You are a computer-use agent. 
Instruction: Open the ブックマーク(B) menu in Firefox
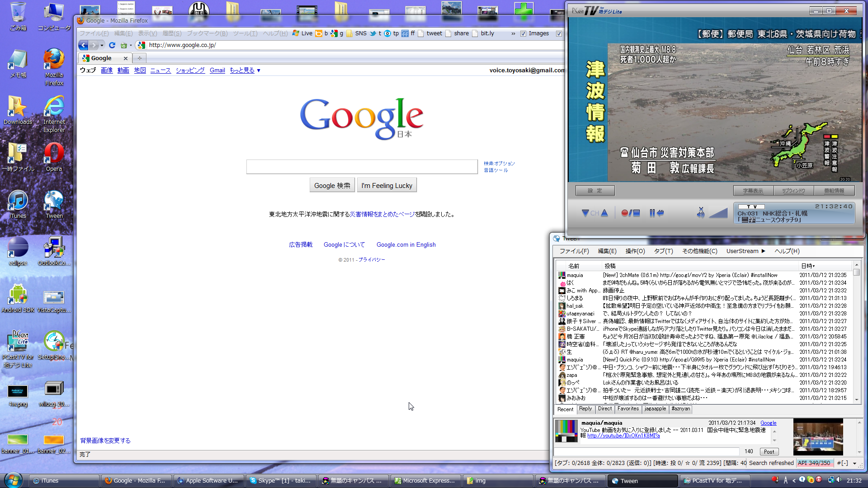point(207,33)
